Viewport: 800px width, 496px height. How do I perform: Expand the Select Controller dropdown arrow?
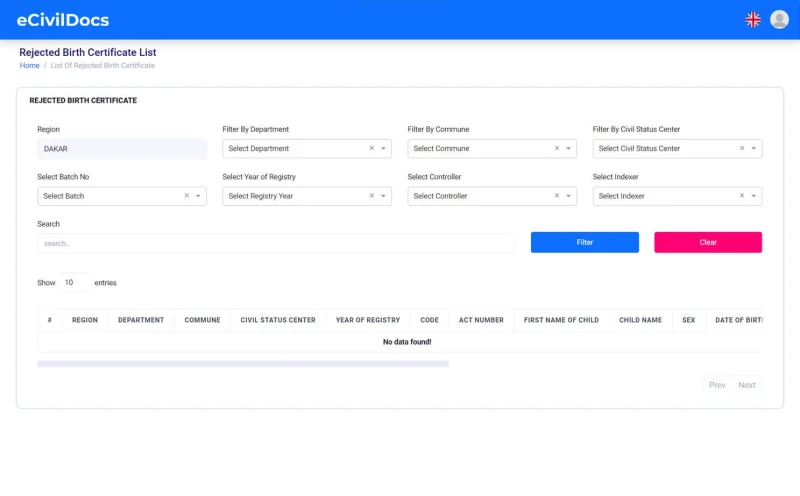click(568, 196)
